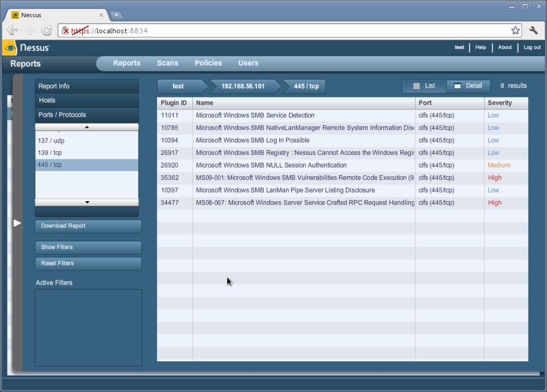Click the browser reload icon
The height and width of the screenshot is (392, 547).
click(x=47, y=31)
